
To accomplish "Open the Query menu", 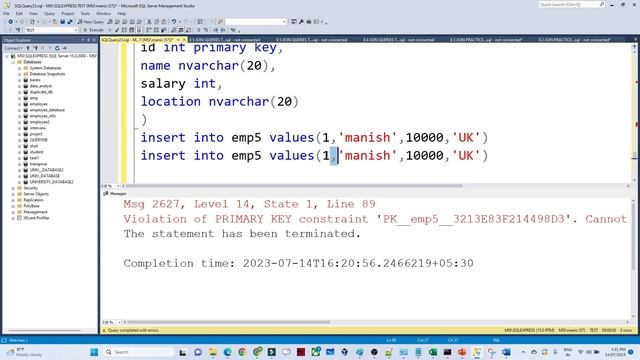I will [49, 13].
